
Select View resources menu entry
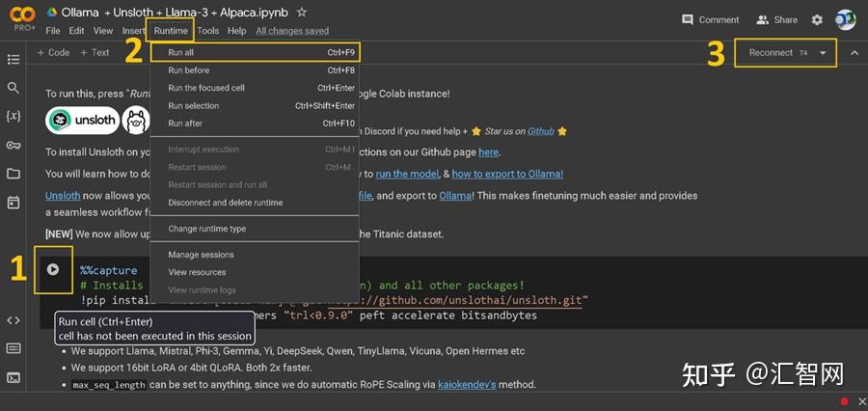256,272
